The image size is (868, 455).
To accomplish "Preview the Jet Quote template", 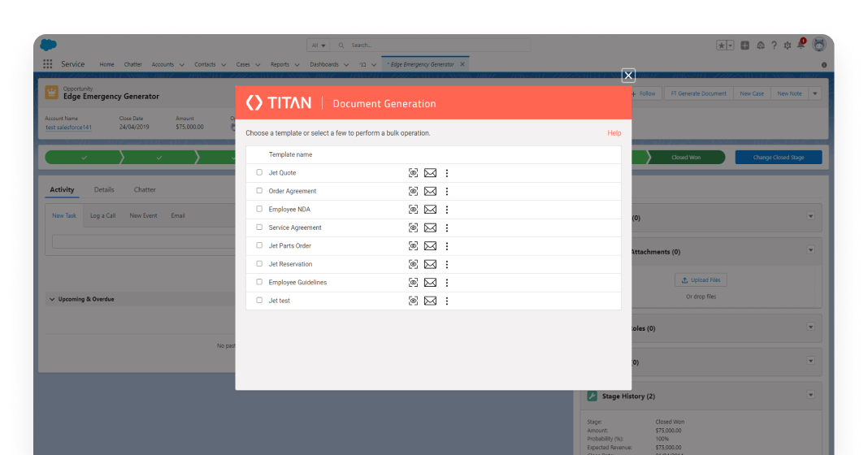I will 413,173.
